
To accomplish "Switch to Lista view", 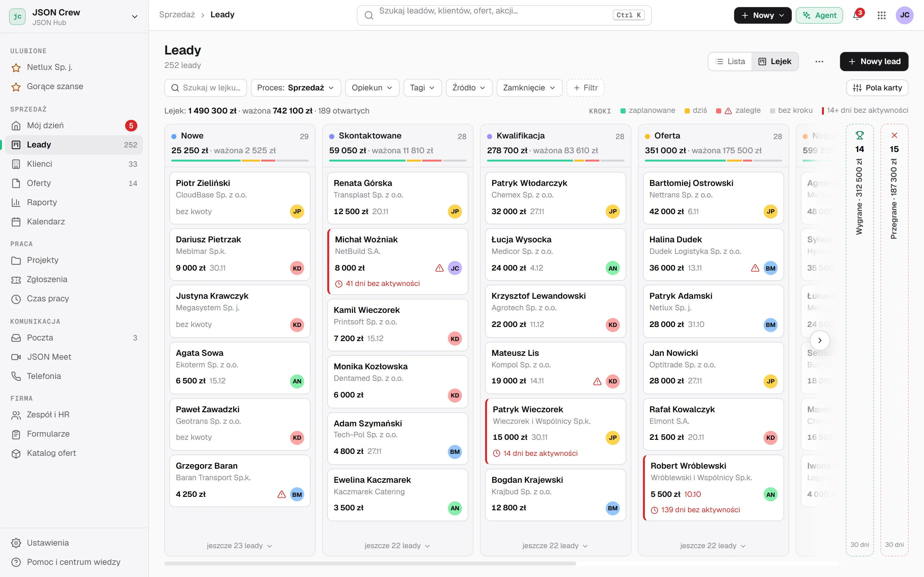I will 730,62.
